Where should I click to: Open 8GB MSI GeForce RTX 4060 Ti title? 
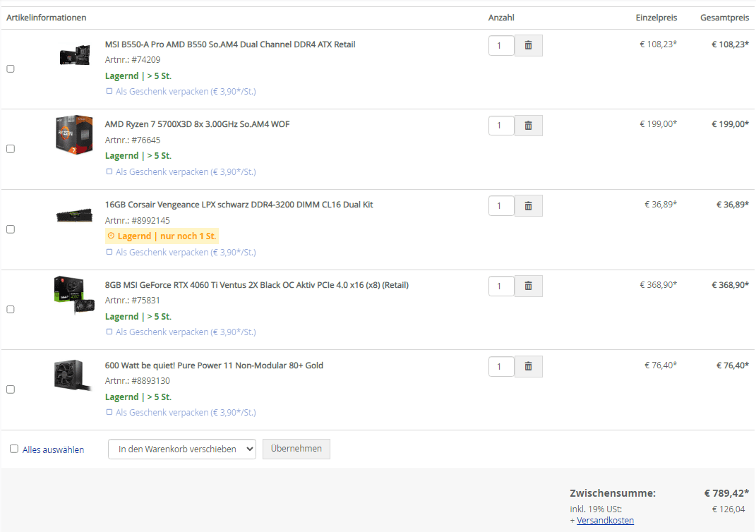[256, 285]
